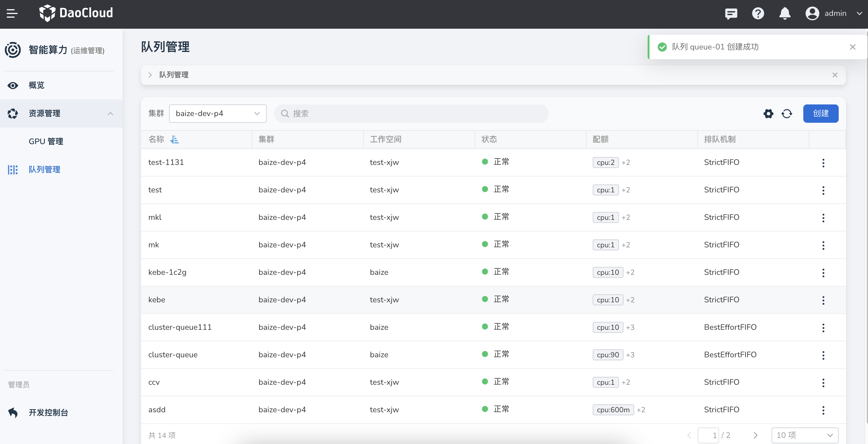This screenshot has width=868, height=444.
Task: Open the 10 项 page size dropdown
Action: pos(805,435)
